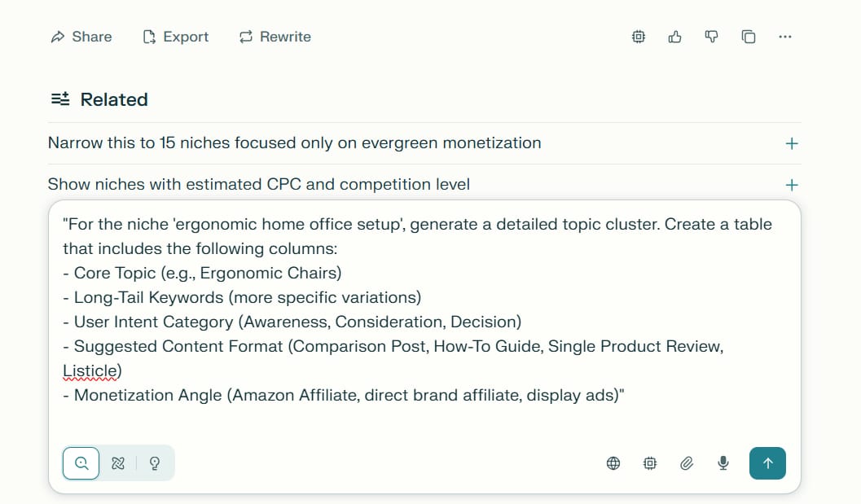This screenshot has width=861, height=504.
Task: Click the Share button
Action: 81,37
